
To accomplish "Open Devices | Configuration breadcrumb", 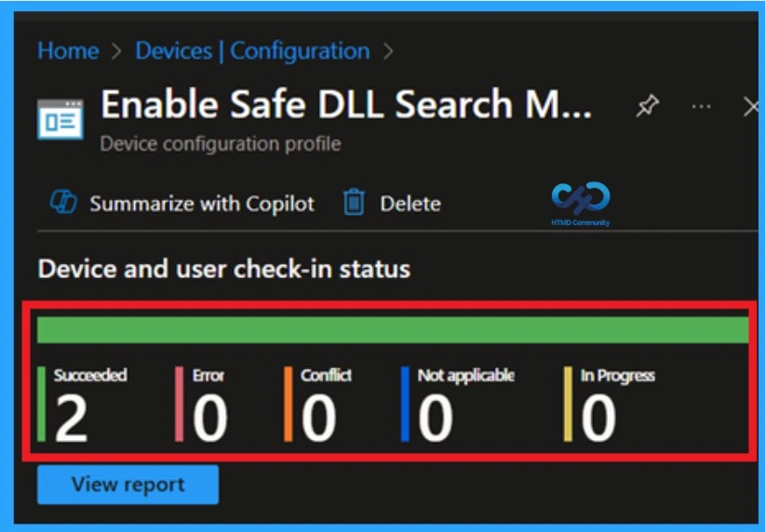I will (252, 51).
